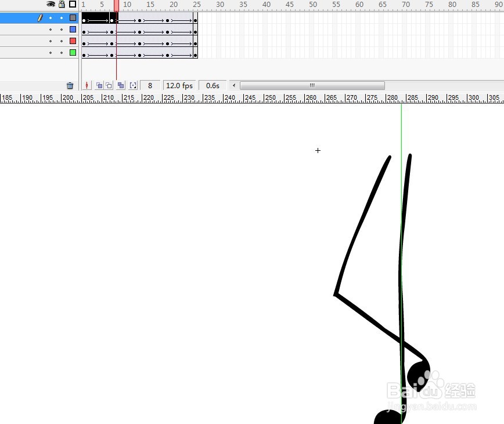Viewport: 504px width, 424px height.
Task: Click the Center Frame icon
Action: tap(87, 85)
